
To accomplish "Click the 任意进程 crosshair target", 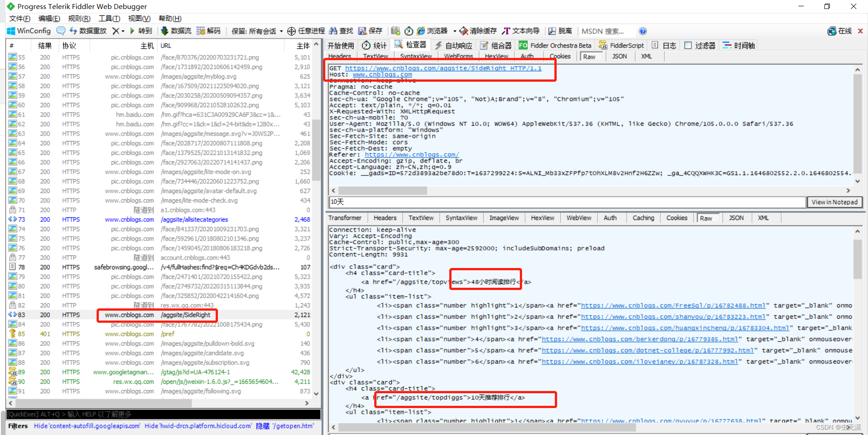I will (x=306, y=31).
